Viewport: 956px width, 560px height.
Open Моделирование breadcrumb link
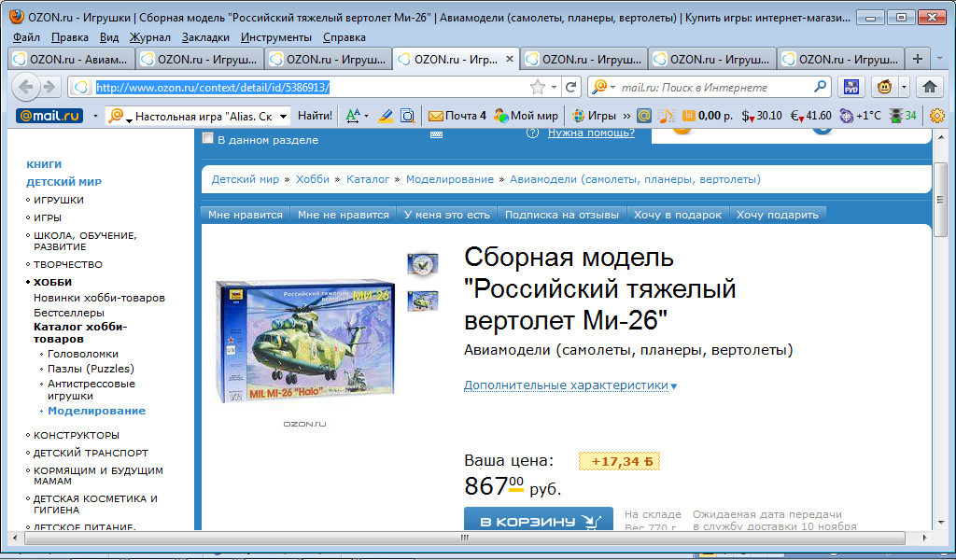450,179
